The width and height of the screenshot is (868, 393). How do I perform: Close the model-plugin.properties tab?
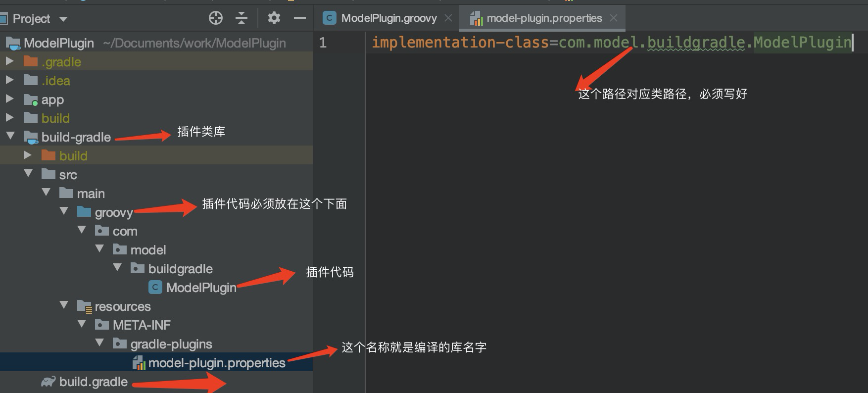(614, 18)
